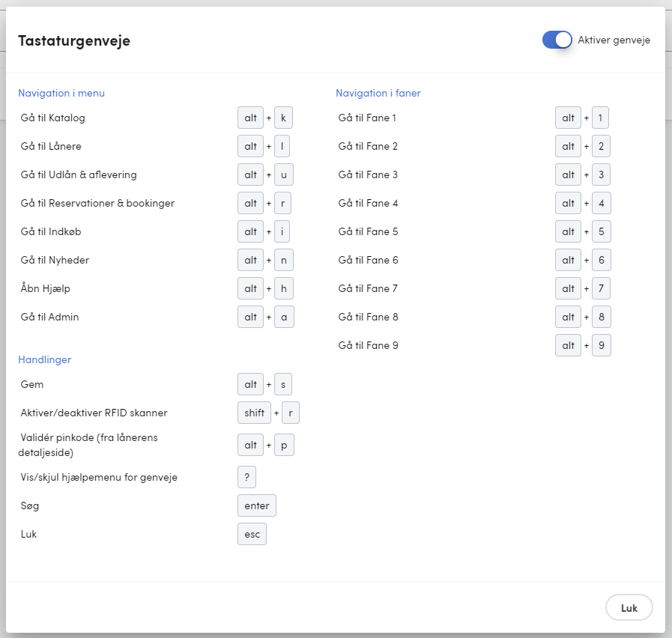Click the 'u' key badge for Udlån & aflevering

point(284,174)
